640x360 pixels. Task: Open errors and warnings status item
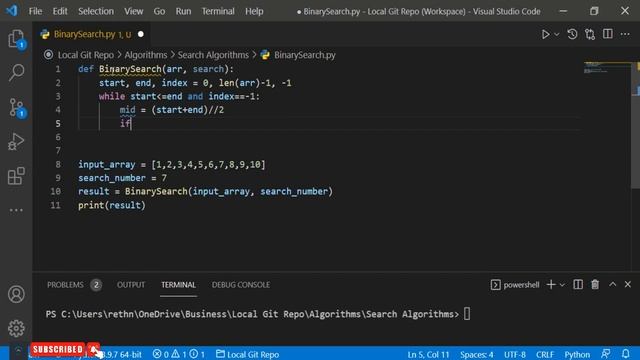tap(179, 354)
